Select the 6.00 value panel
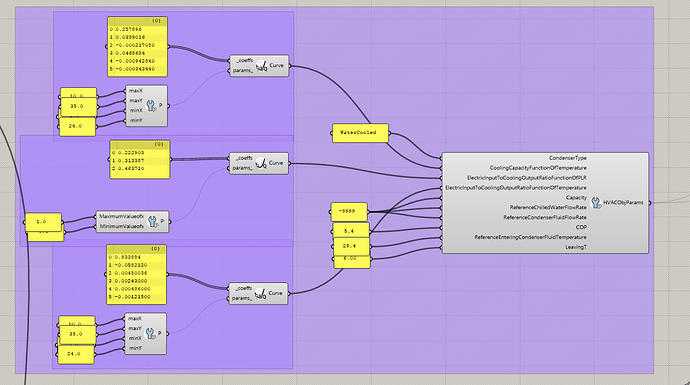The image size is (690, 385). pyautogui.click(x=352, y=261)
